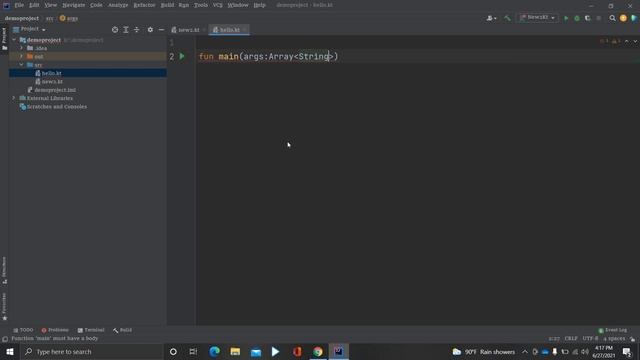This screenshot has height=360, width=640.
Task: Open Search Everywhere magnifier icon
Action: tap(612, 18)
